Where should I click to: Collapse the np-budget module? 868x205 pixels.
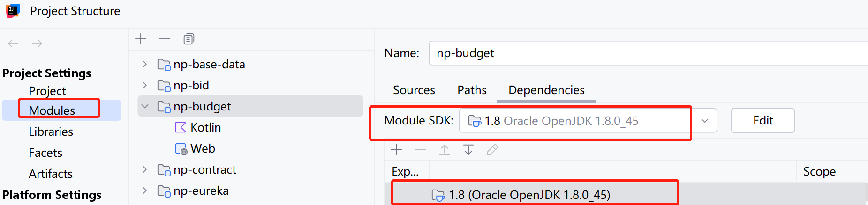pos(145,106)
